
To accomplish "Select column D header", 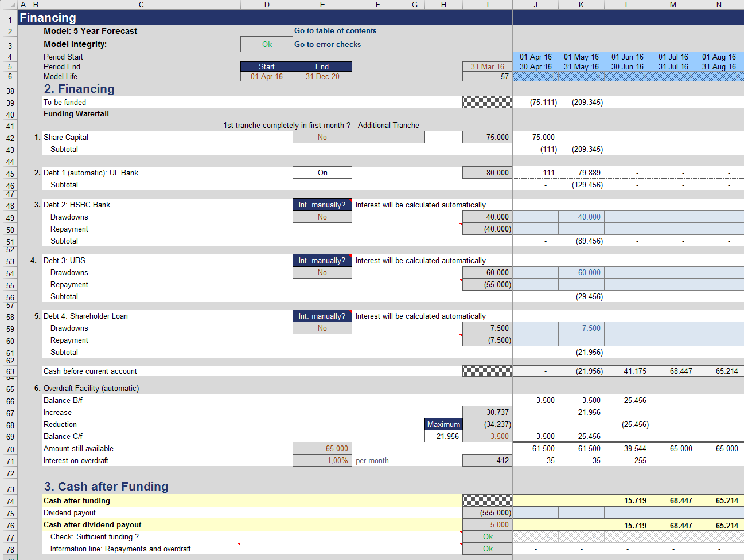I will tap(267, 5).
